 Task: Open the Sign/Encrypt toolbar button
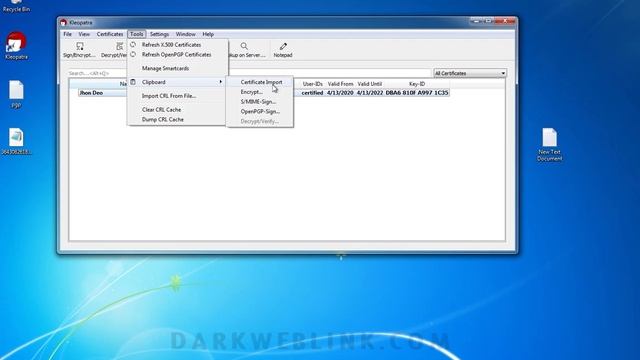79,50
